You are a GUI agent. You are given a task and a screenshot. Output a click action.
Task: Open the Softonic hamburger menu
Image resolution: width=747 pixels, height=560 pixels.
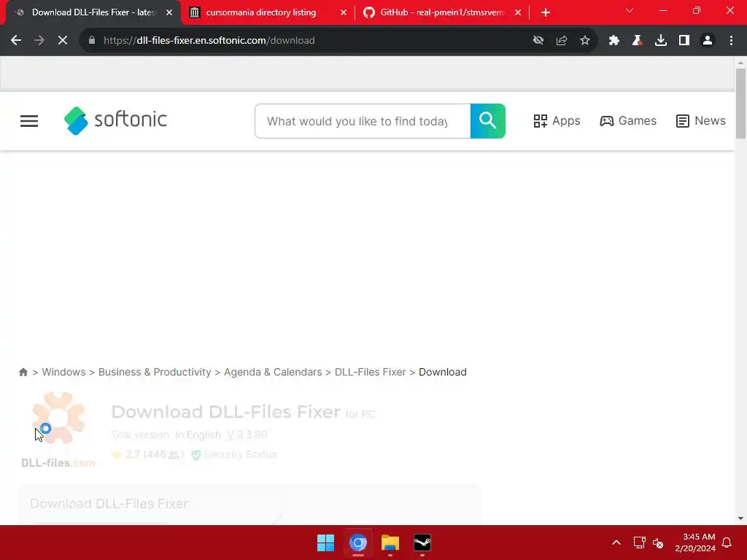click(x=29, y=121)
